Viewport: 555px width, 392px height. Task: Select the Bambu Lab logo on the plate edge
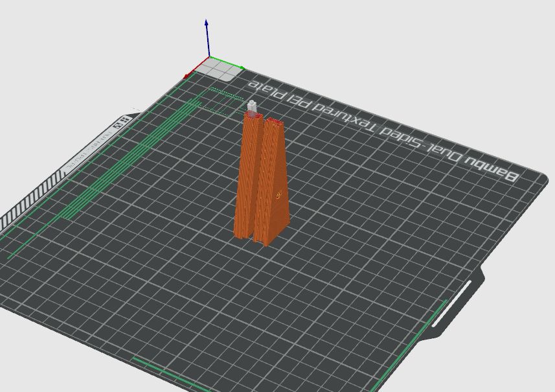(x=122, y=121)
